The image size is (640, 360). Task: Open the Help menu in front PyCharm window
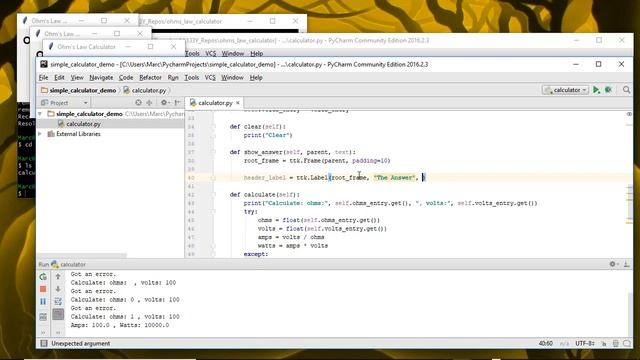coord(256,78)
